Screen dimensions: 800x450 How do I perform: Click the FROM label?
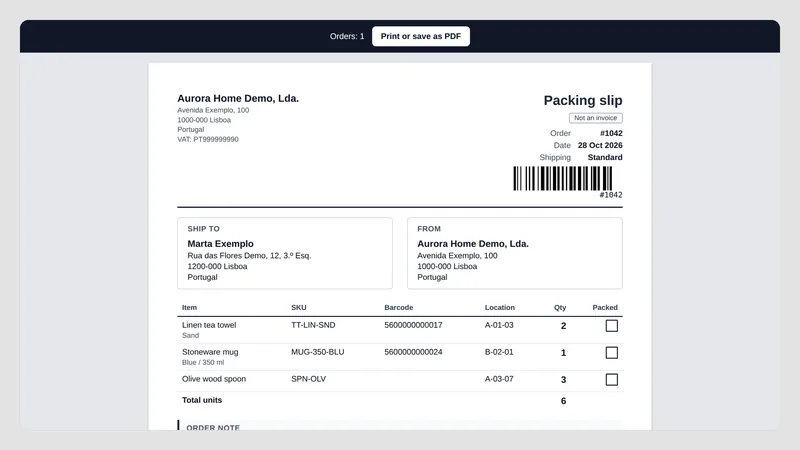429,229
